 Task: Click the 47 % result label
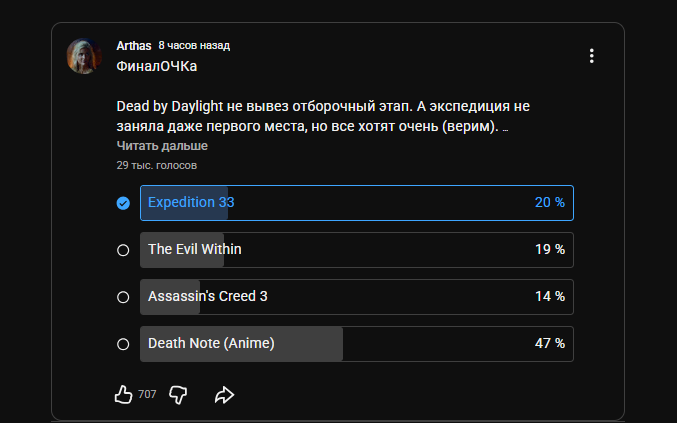pos(550,344)
